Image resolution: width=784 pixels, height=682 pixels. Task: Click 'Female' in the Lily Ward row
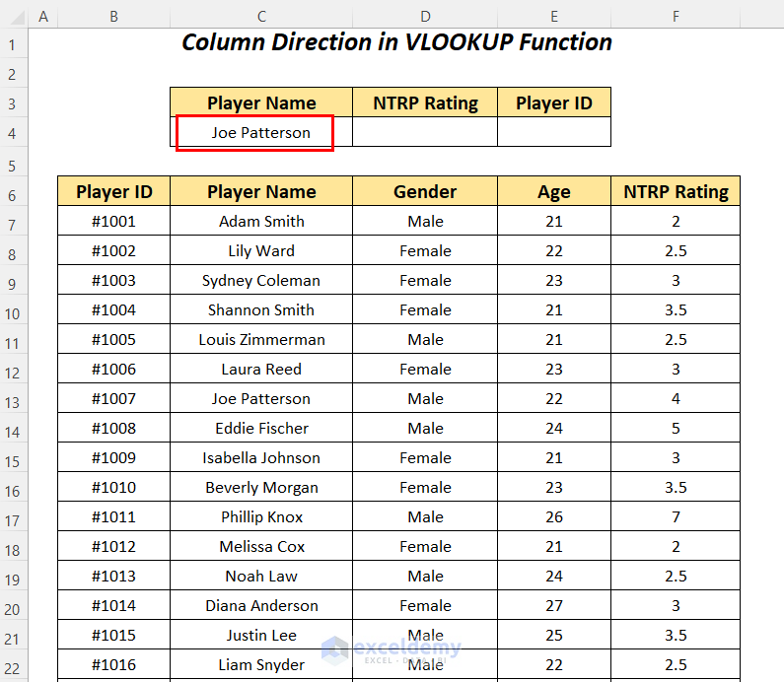pos(425,250)
